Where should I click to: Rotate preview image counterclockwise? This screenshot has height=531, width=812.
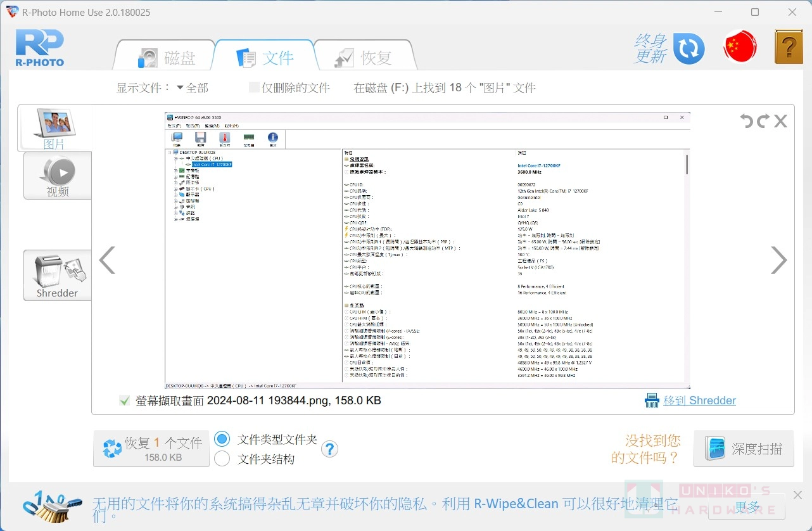click(747, 121)
